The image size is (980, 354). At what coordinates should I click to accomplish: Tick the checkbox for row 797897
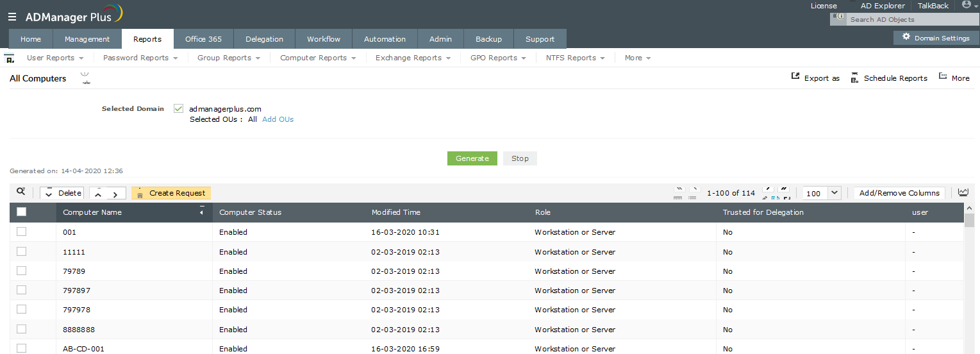click(22, 290)
